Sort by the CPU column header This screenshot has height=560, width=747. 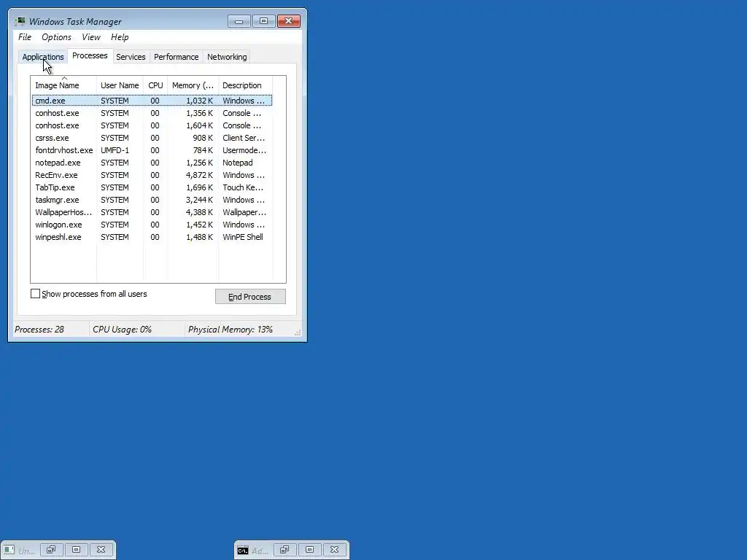point(155,85)
